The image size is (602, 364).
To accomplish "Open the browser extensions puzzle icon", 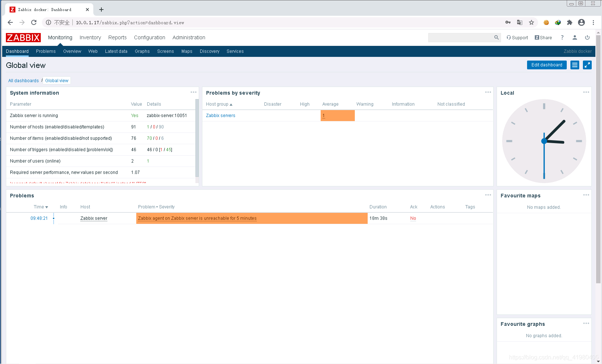I will pyautogui.click(x=570, y=22).
